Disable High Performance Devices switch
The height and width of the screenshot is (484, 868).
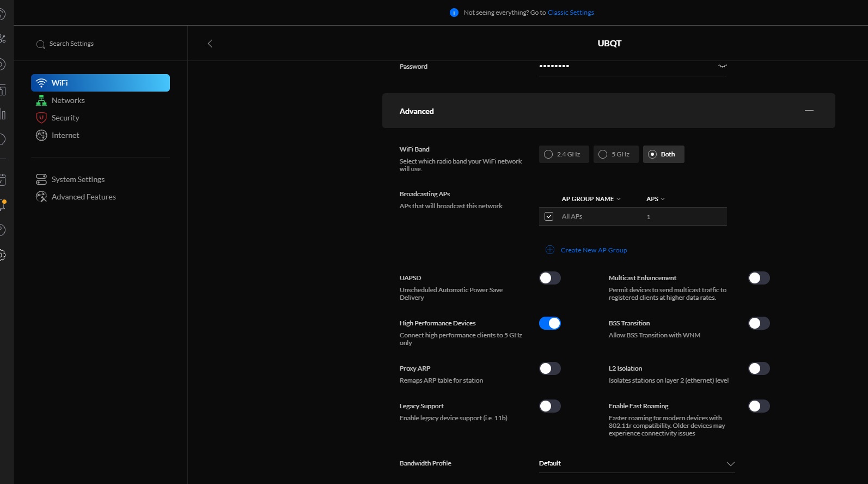[x=550, y=323]
